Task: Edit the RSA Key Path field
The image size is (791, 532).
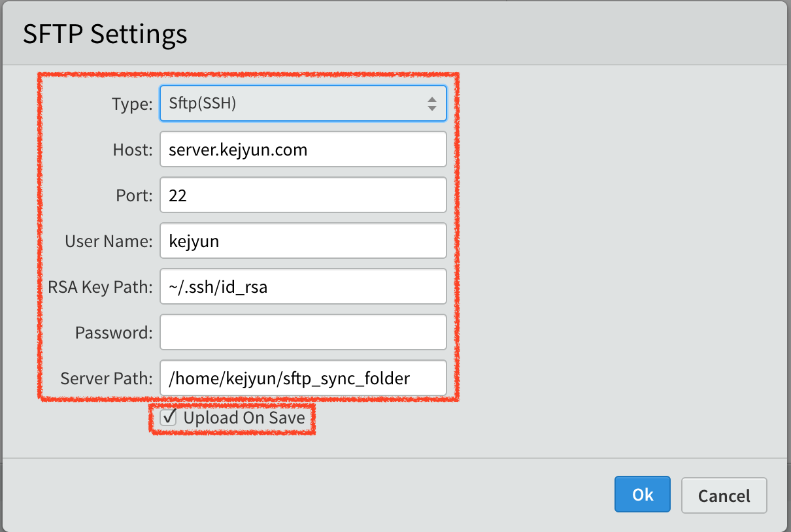Action: coord(303,286)
